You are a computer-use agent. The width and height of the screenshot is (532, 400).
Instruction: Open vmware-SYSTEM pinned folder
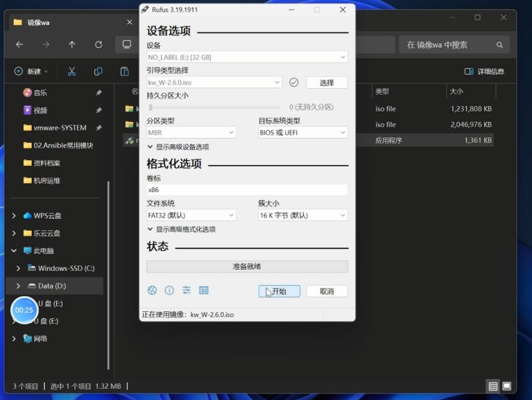pyautogui.click(x=55, y=128)
